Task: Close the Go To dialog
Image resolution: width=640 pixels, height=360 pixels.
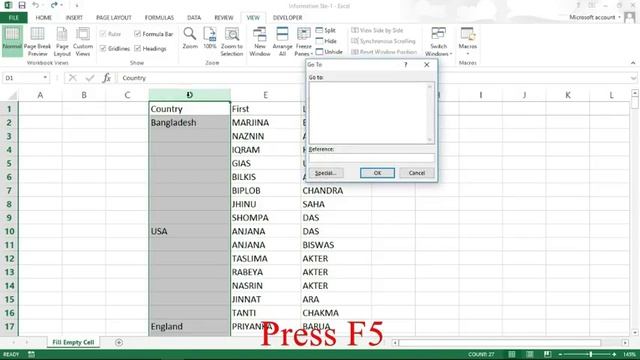Action: (427, 64)
